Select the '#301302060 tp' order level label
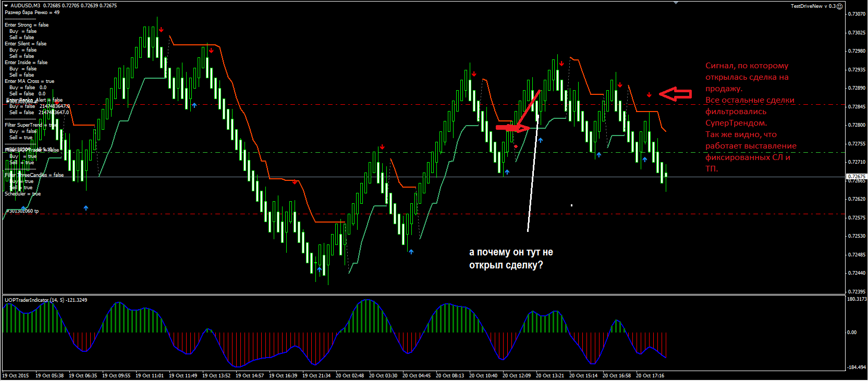This screenshot has height=381, width=868. point(22,211)
